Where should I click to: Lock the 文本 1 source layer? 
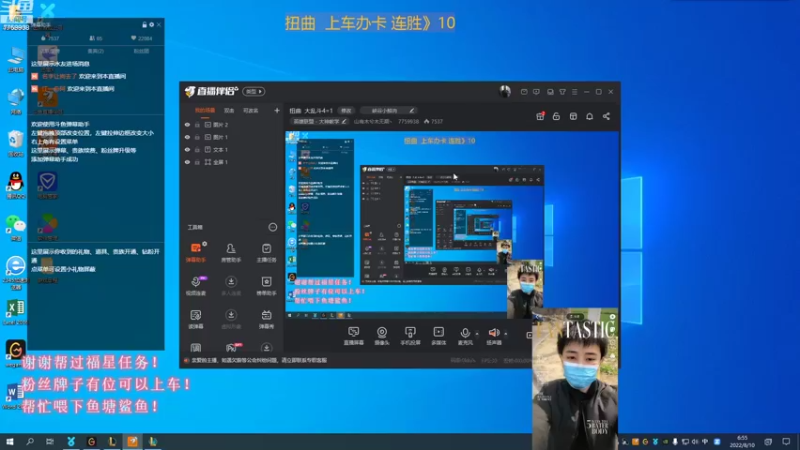(197, 149)
